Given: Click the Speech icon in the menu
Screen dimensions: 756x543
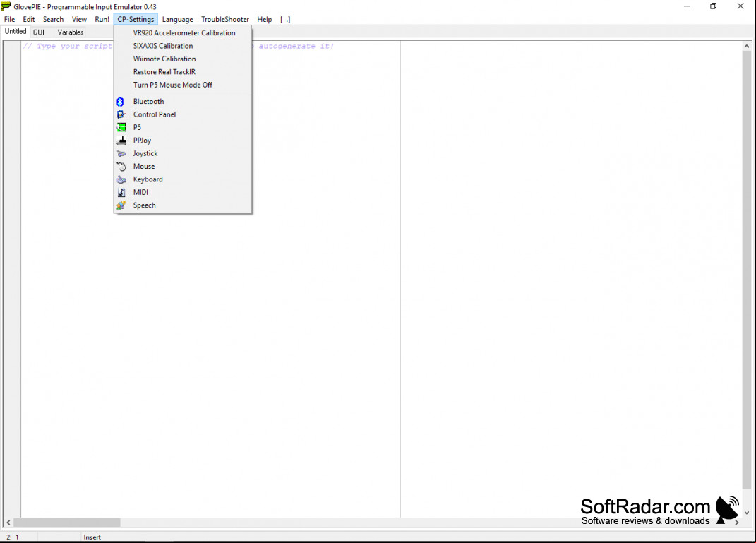Looking at the screenshot, I should pyautogui.click(x=121, y=205).
